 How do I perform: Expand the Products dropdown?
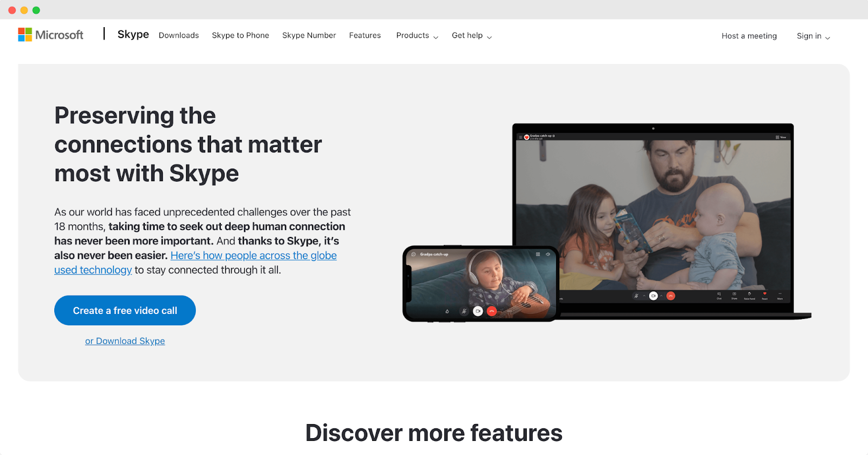[417, 35]
